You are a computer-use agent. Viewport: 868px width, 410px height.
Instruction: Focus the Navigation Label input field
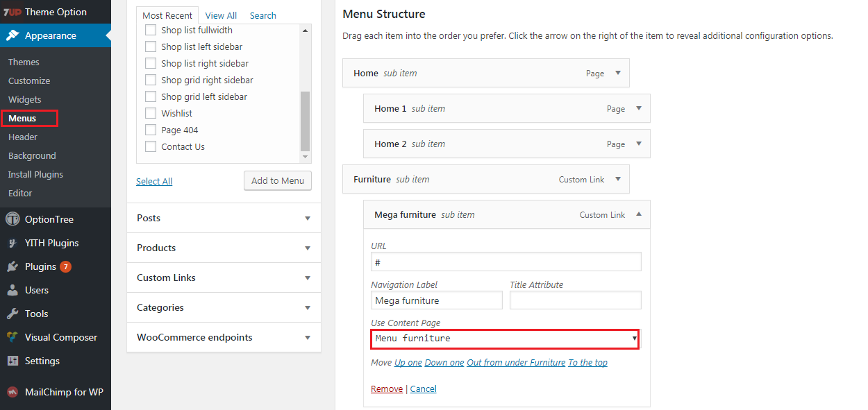[437, 300]
